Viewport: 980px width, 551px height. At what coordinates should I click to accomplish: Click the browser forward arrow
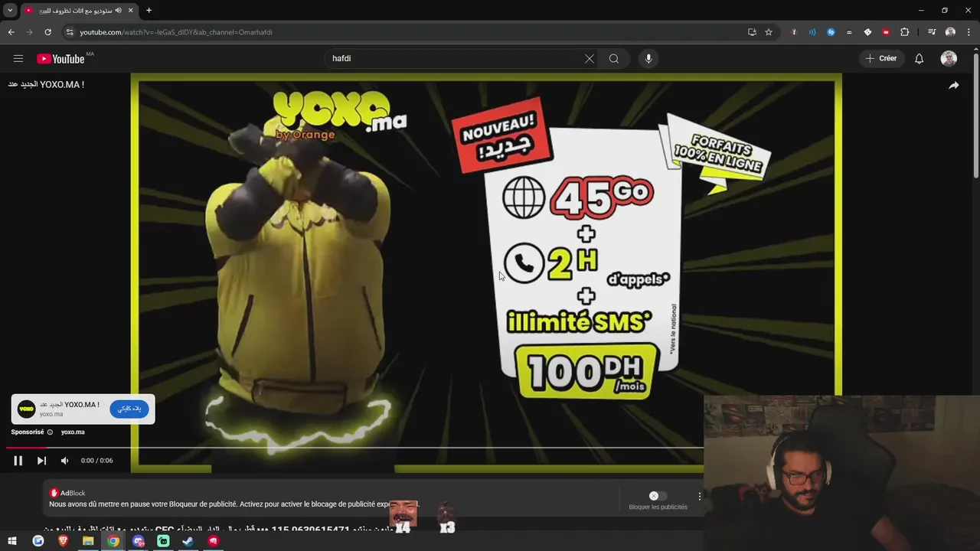[x=29, y=32]
